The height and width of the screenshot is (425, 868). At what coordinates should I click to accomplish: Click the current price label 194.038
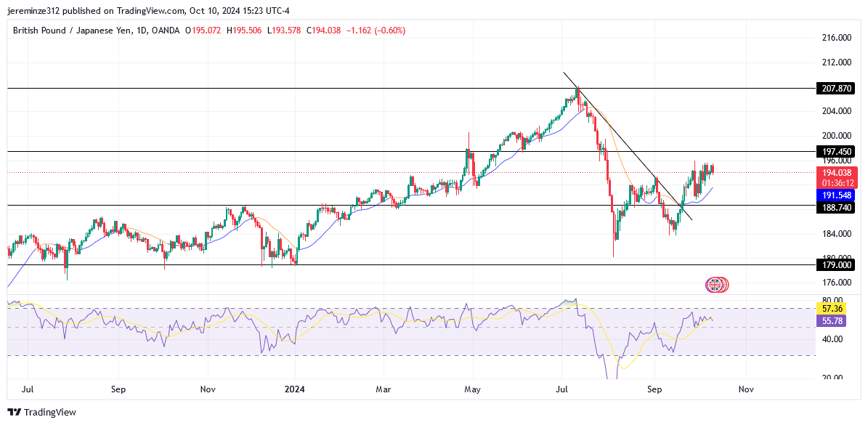pos(835,173)
